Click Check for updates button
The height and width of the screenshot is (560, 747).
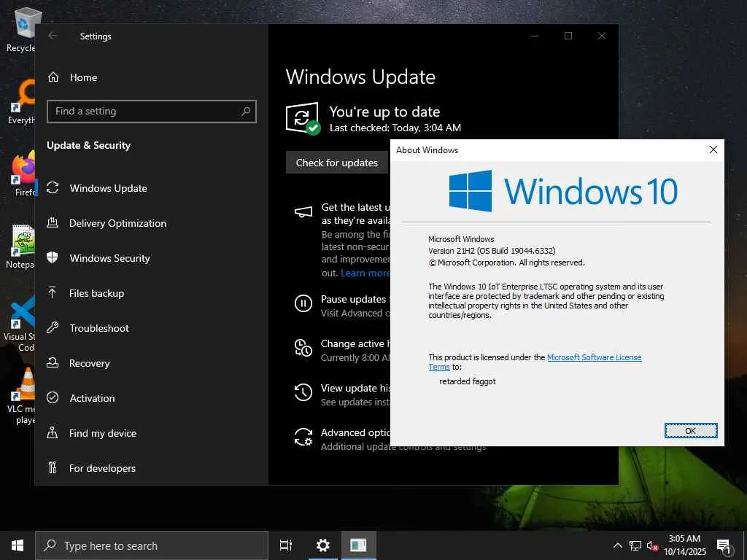click(x=337, y=163)
